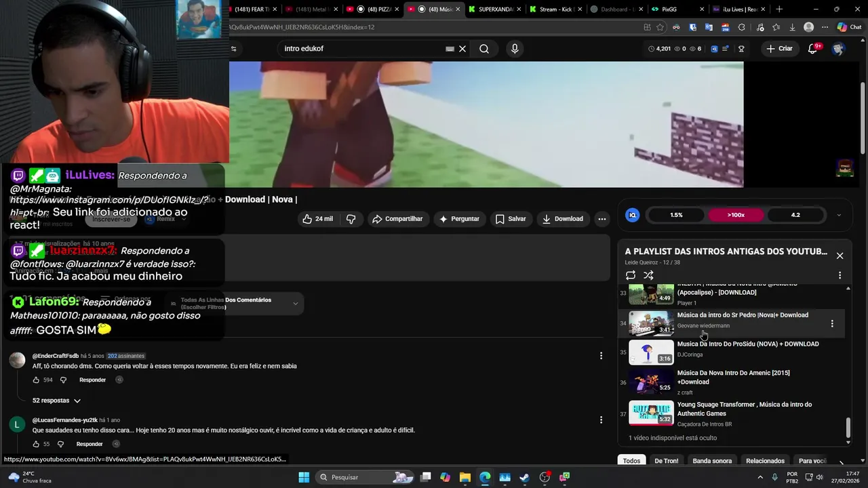Viewport: 868px width, 488px height.
Task: Dislike EnderCraftFsdb's comment
Action: click(64, 380)
